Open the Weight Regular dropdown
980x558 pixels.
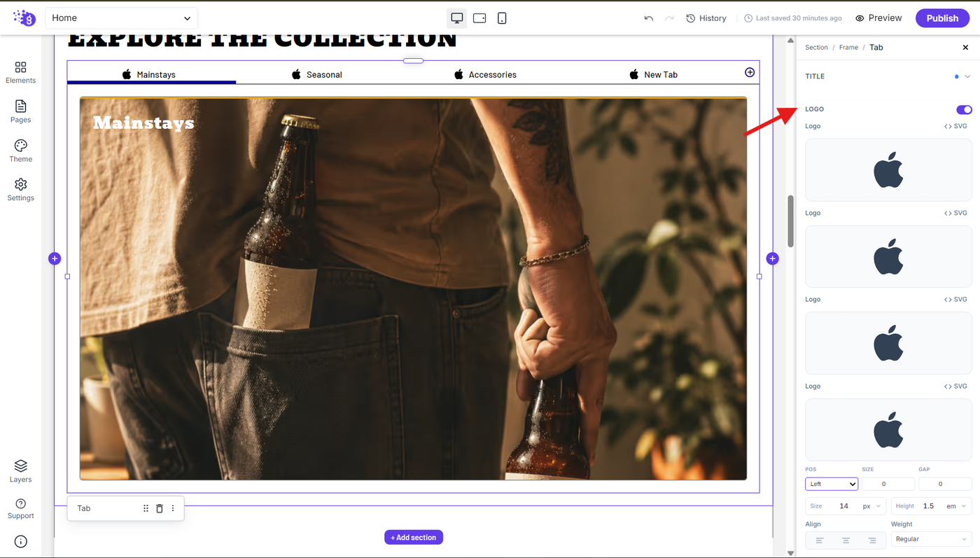(x=932, y=539)
